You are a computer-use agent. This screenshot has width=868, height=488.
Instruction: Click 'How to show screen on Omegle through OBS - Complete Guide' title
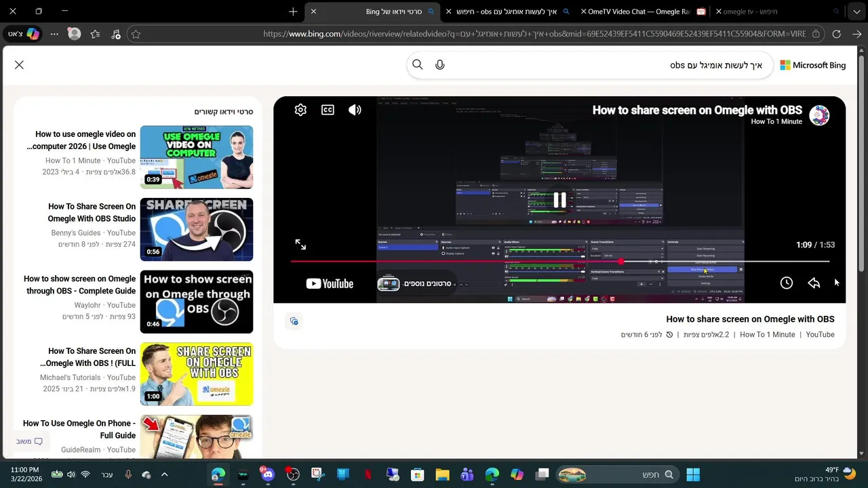tap(80, 285)
